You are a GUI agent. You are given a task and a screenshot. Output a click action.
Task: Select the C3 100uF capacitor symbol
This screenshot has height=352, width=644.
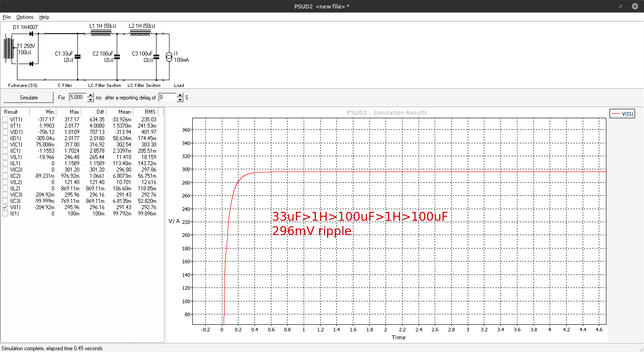157,56
